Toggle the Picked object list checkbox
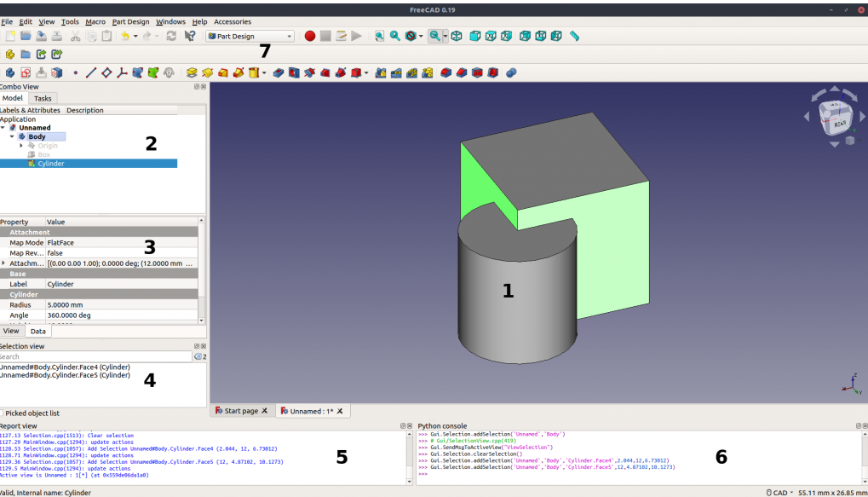The height and width of the screenshot is (497, 868). [x=1, y=413]
